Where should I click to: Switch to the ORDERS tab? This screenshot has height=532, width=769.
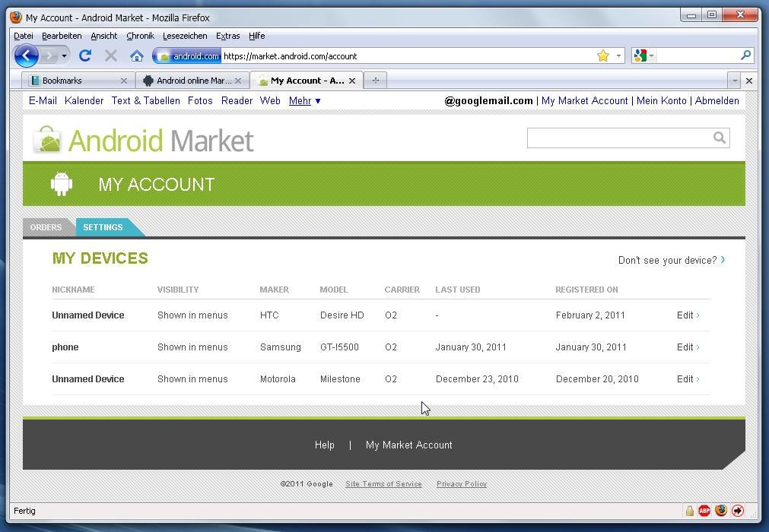coord(46,227)
